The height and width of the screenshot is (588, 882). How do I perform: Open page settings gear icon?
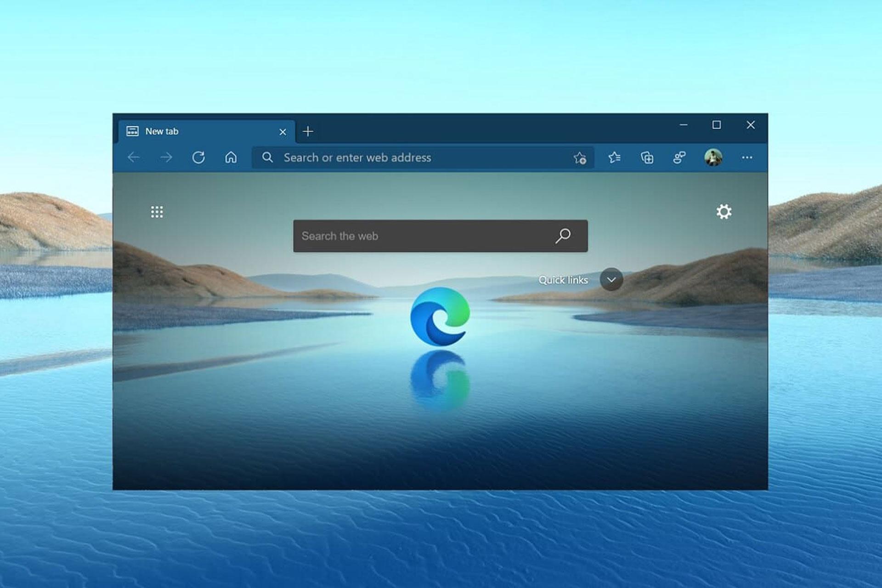(x=724, y=212)
